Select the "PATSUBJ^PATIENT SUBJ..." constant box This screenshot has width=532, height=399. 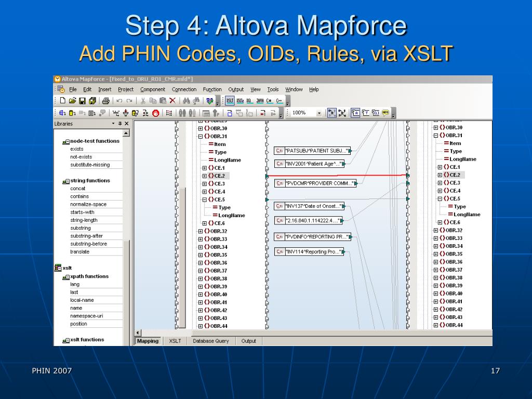[312, 151]
